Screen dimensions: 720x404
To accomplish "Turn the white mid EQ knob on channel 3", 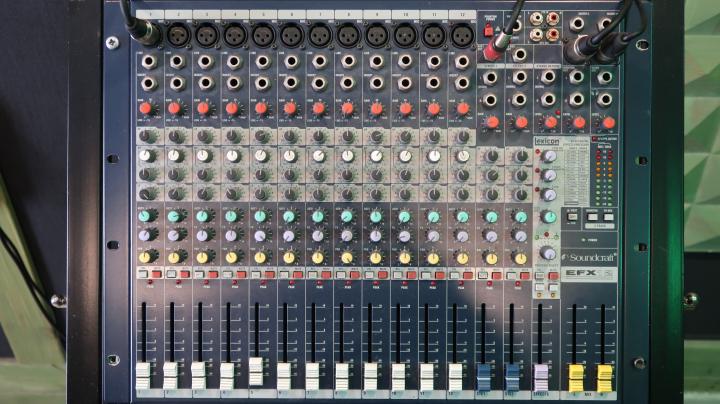I will click(x=202, y=156).
